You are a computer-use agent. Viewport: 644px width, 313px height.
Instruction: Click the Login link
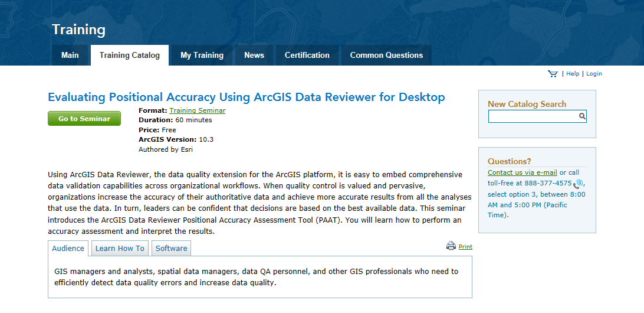coord(594,74)
